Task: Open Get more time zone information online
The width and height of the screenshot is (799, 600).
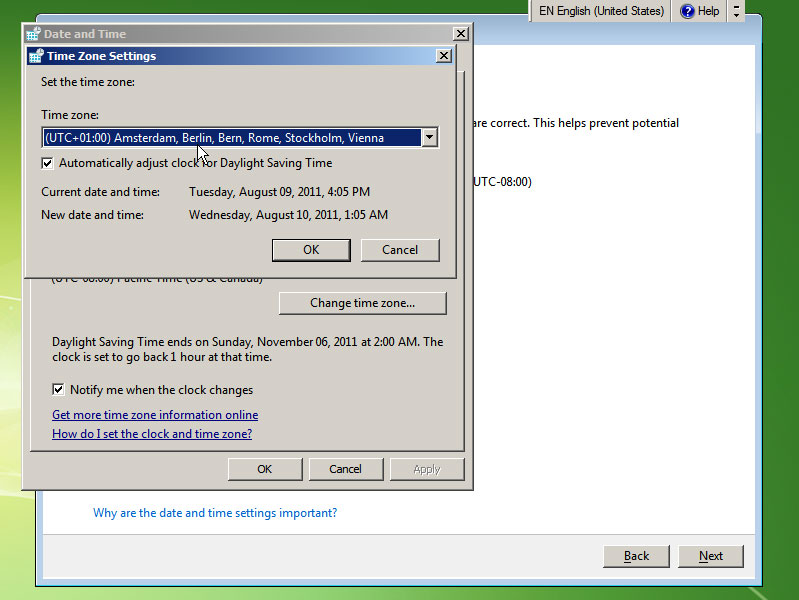Action: [155, 415]
